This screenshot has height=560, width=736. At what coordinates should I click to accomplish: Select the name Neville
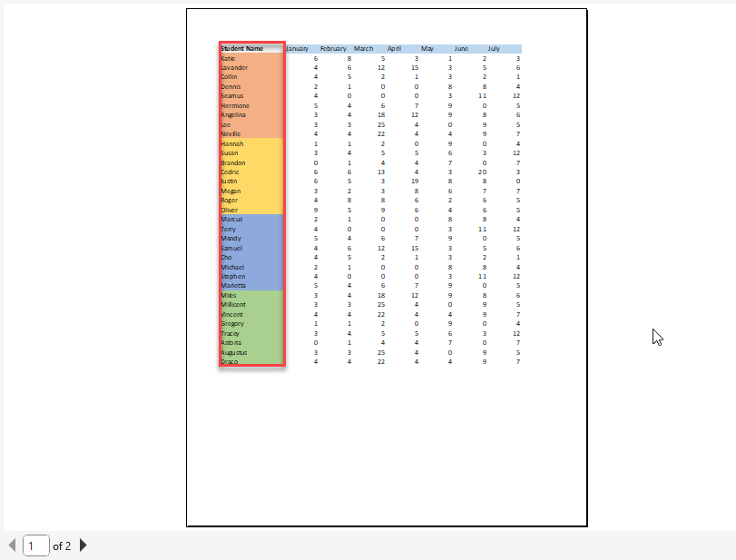[231, 133]
